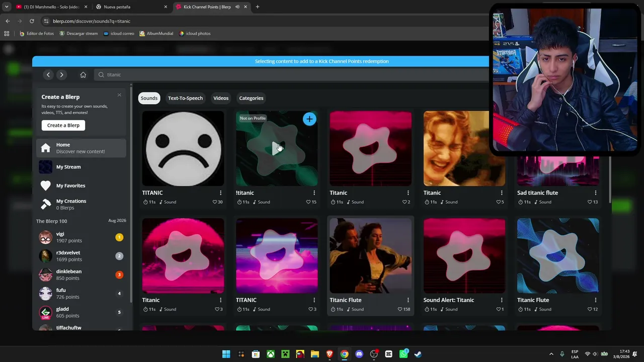Switch to the Videos tab

click(x=221, y=98)
